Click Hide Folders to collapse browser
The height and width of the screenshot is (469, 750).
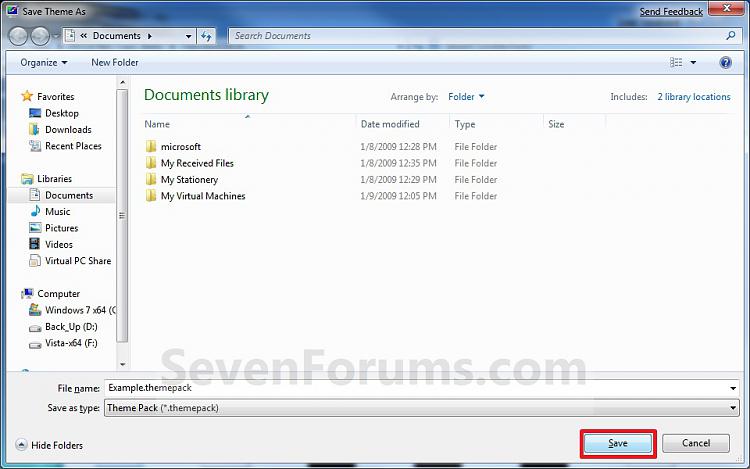pyautogui.click(x=49, y=445)
